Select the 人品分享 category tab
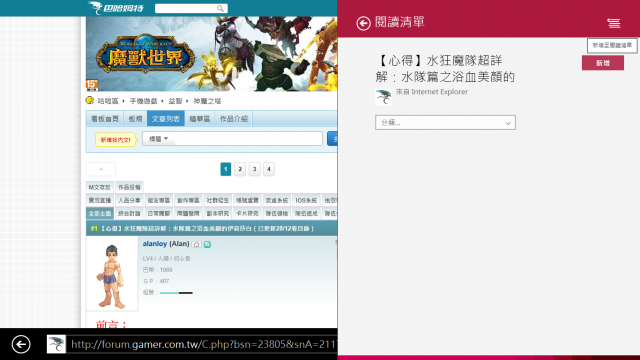640x360 pixels. click(129, 200)
